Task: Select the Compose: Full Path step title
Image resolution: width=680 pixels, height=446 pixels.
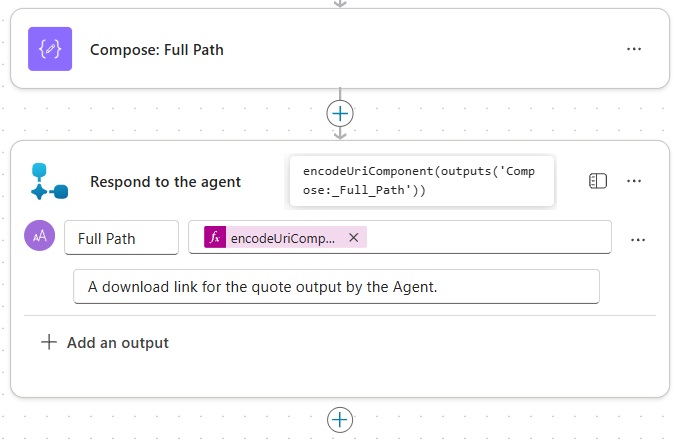Action: (x=157, y=49)
